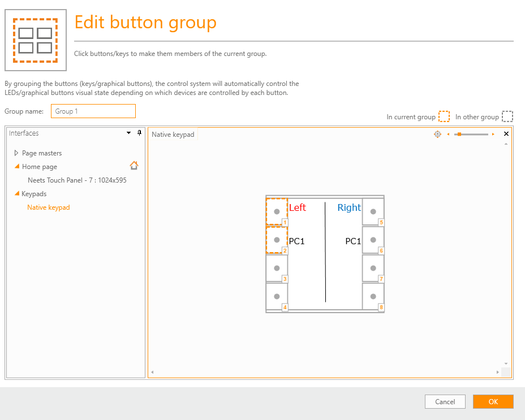
Task: Cancel the button group edit
Action: [445, 401]
